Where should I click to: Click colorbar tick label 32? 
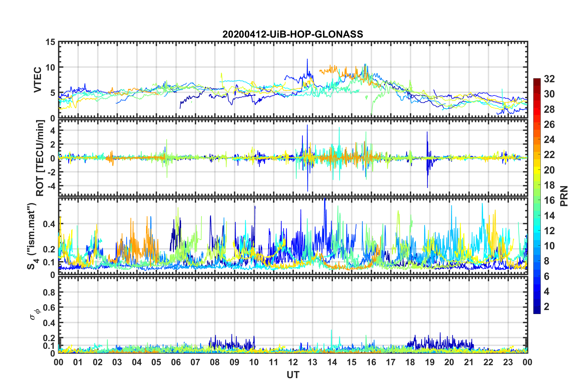point(549,79)
